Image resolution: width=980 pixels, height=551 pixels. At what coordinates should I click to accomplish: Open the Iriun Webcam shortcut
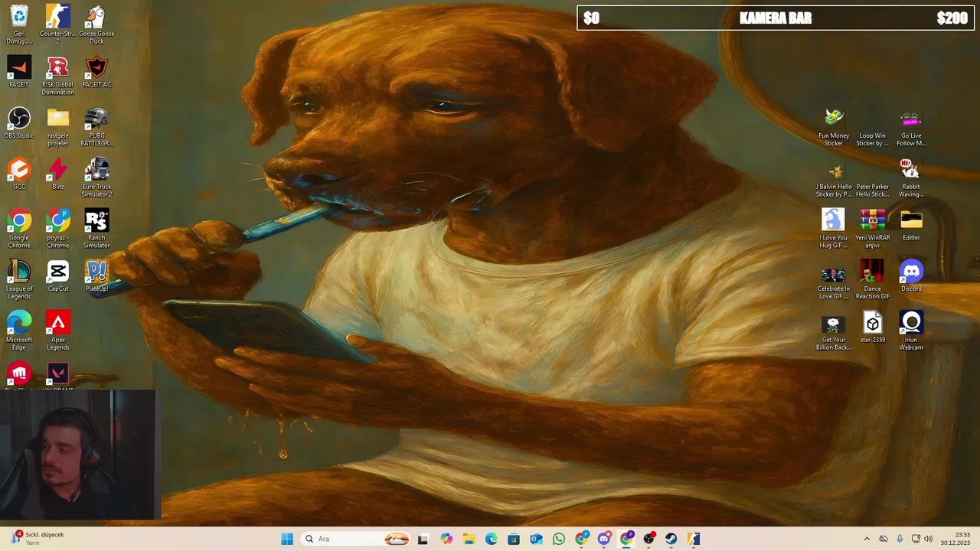(x=911, y=331)
